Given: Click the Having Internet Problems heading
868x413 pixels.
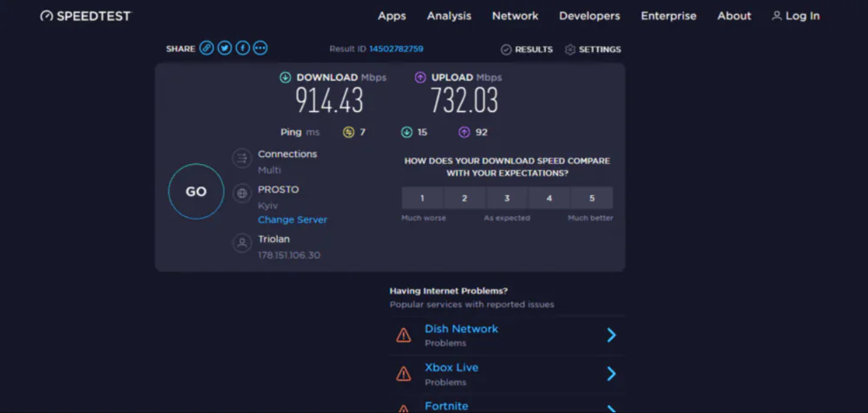Looking at the screenshot, I should point(449,291).
